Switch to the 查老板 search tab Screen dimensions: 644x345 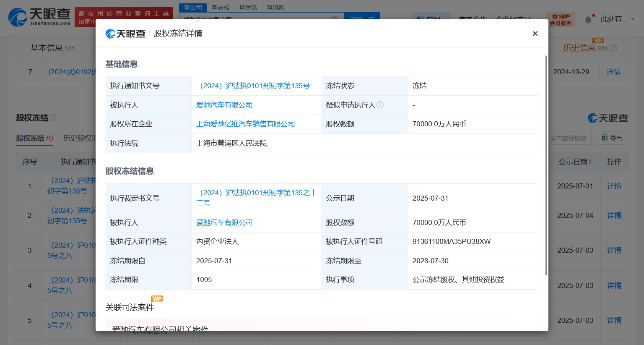(221, 8)
